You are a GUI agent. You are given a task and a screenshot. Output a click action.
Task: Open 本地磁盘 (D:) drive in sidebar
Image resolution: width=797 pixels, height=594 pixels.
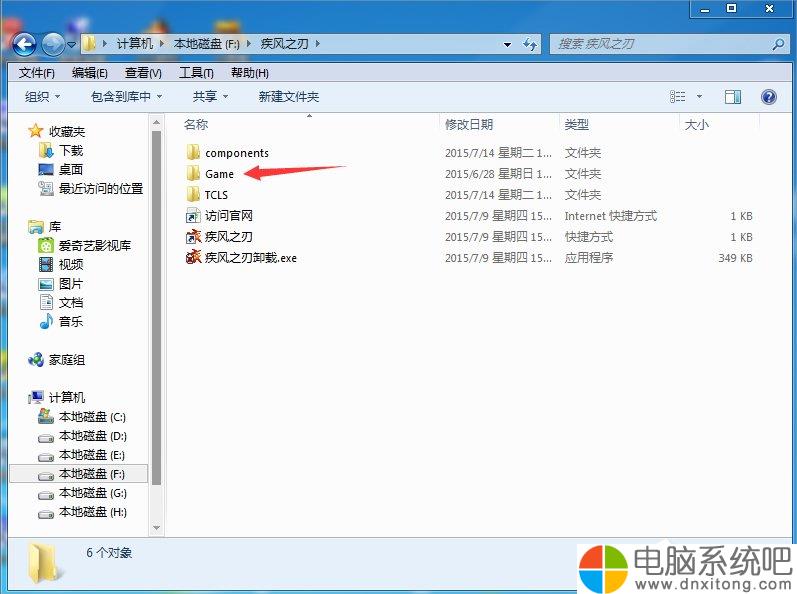(93, 436)
